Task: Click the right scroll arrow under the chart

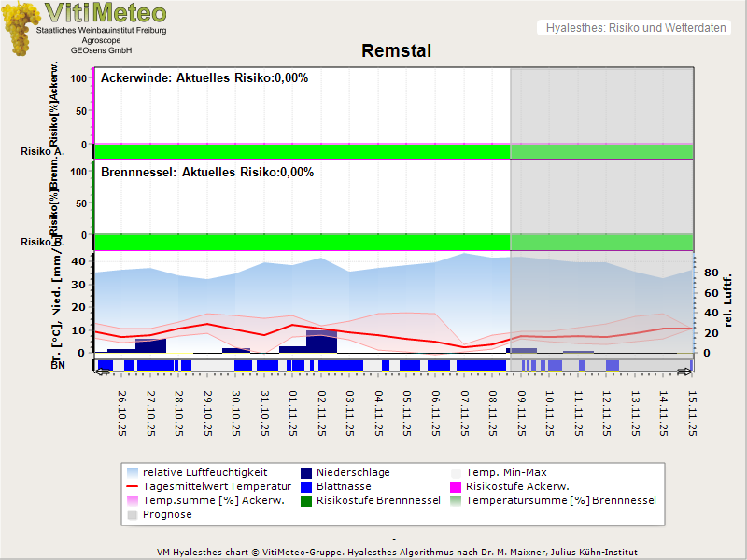Action: (x=685, y=372)
